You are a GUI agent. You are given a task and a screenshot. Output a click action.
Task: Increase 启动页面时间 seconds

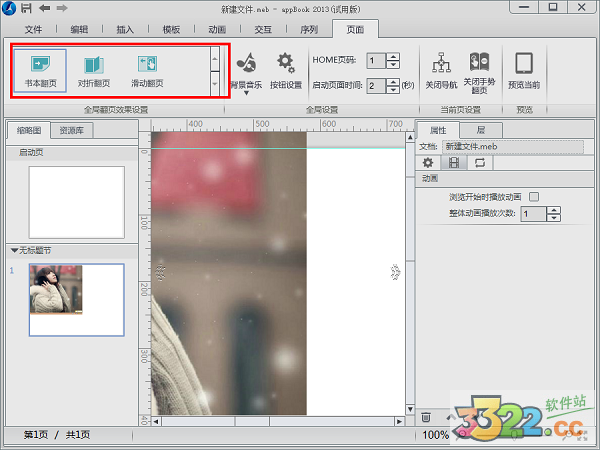[393, 82]
